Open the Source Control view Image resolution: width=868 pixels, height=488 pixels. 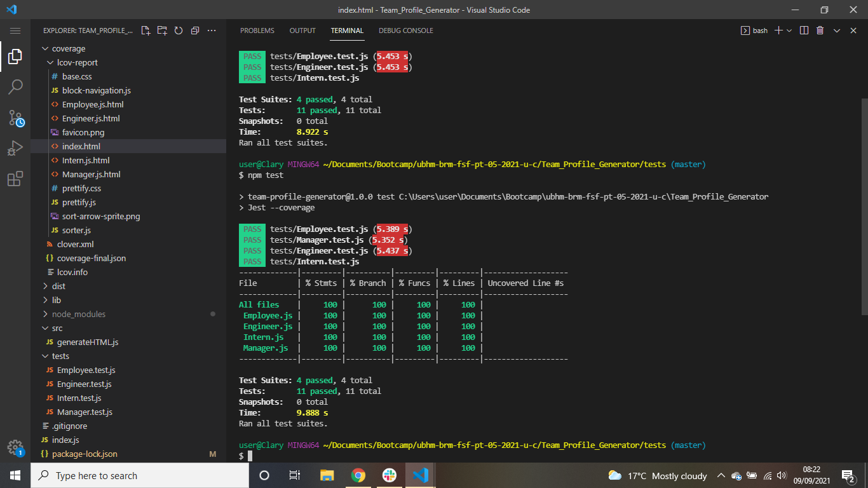point(15,118)
